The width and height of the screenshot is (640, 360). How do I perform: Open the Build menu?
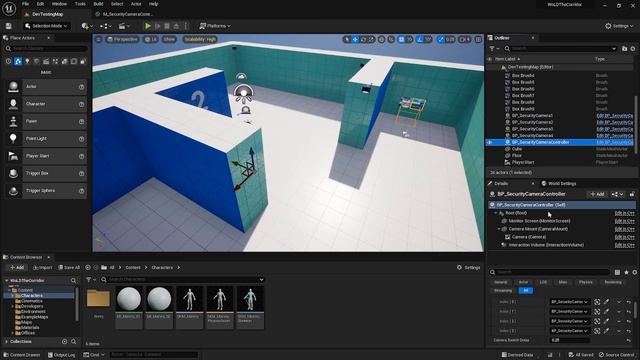[98, 4]
